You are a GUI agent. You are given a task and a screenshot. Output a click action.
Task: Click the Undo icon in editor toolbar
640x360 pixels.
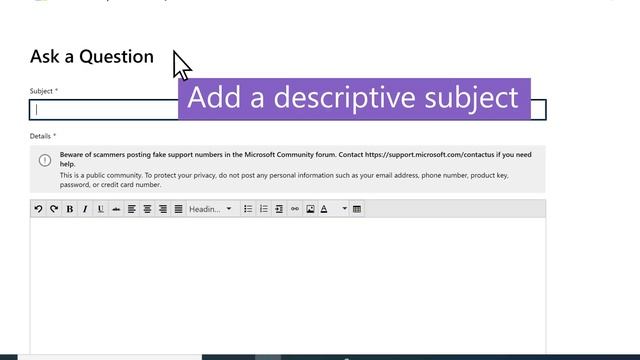38,209
